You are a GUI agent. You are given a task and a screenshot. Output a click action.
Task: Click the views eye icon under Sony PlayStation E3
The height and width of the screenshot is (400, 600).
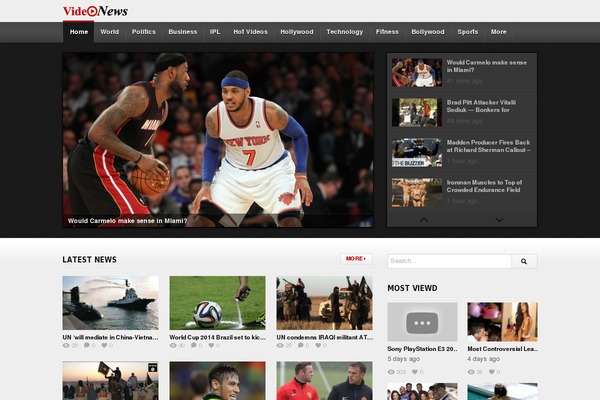pos(391,372)
